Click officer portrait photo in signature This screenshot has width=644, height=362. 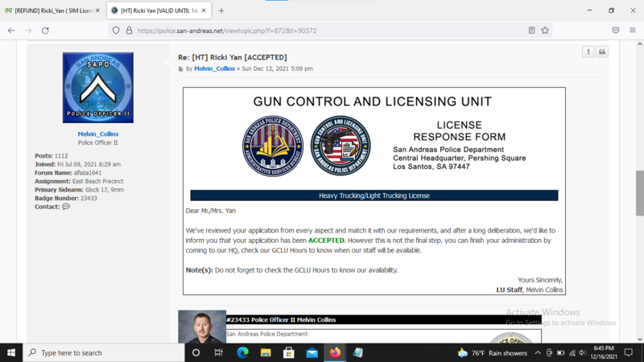(202, 327)
